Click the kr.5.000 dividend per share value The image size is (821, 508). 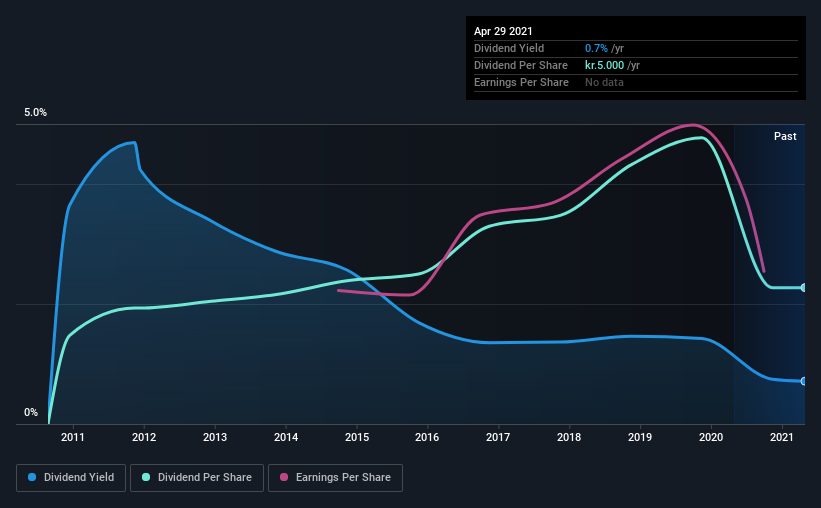pos(604,65)
